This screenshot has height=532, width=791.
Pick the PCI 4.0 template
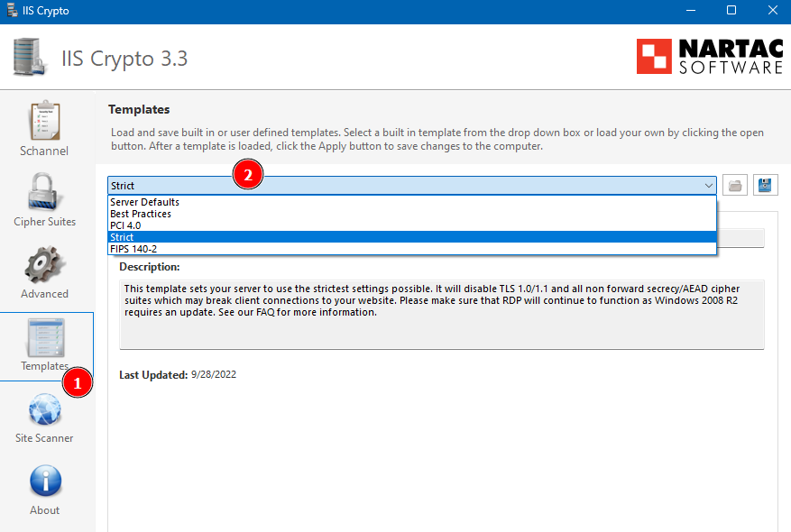125,225
